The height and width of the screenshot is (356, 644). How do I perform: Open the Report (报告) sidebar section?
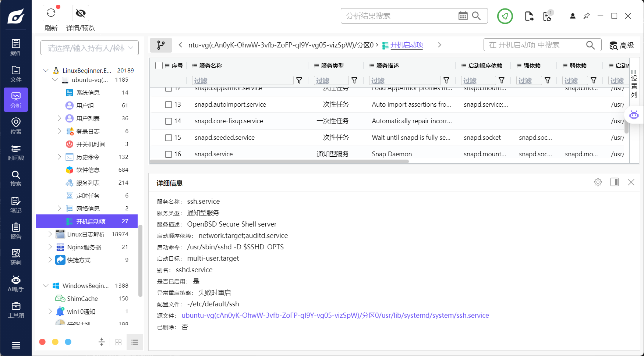coord(16,231)
